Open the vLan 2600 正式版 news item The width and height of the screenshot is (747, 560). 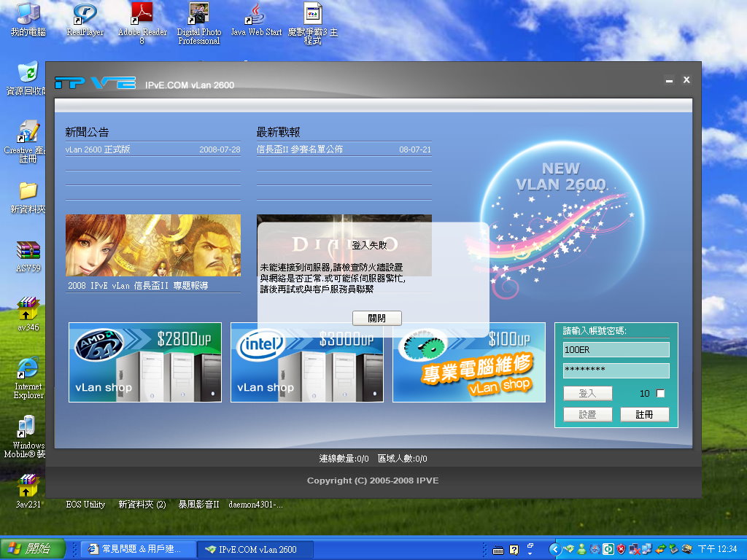coord(98,149)
